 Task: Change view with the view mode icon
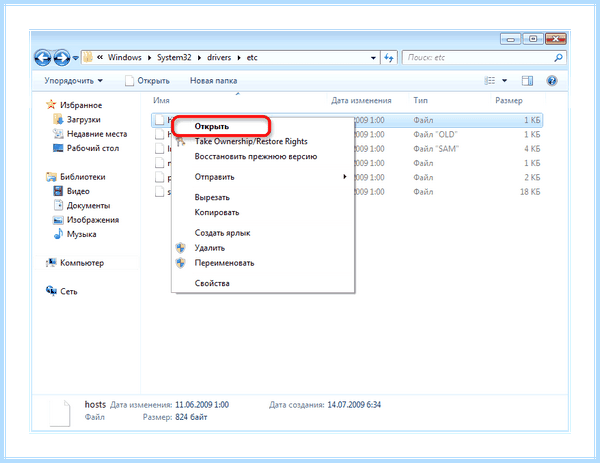(490, 81)
